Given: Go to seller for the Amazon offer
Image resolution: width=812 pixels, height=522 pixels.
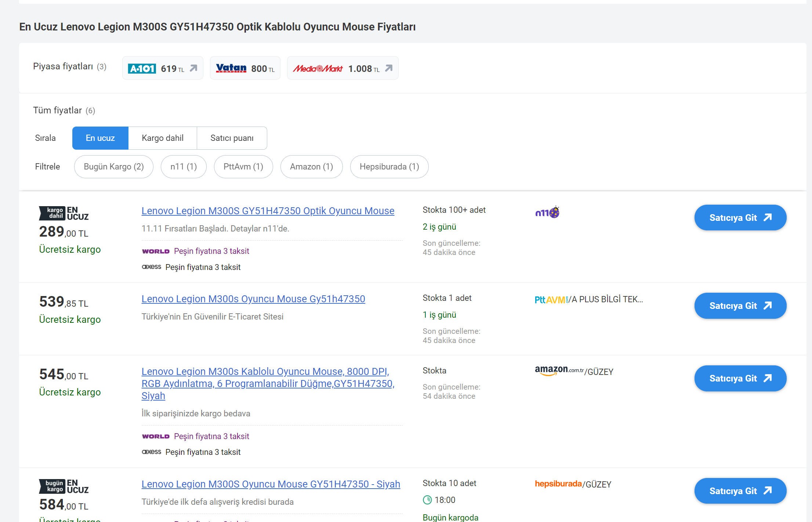Looking at the screenshot, I should [x=740, y=378].
